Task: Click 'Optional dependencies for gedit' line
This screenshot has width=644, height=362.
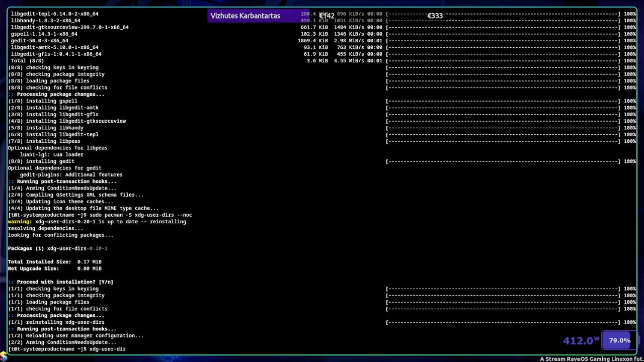Action: pos(55,168)
